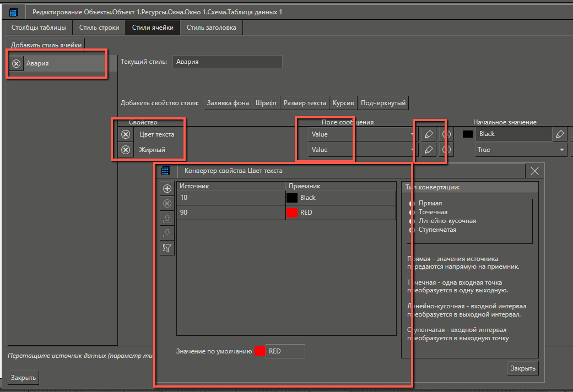Remove the Авария cell style
573x392 pixels.
pos(17,63)
